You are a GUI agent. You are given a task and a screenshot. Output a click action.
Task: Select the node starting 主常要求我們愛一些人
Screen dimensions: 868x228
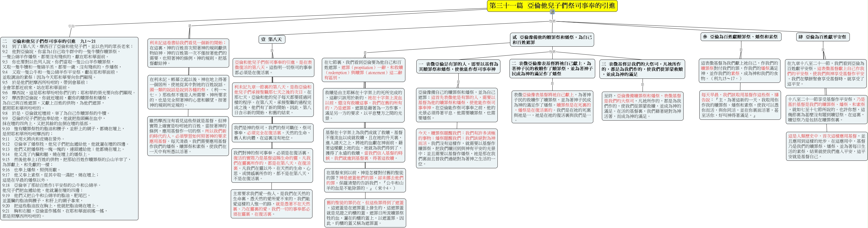pos(271,204)
